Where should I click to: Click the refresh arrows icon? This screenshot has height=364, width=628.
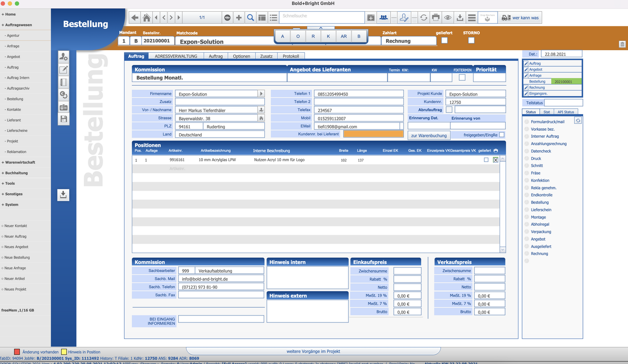click(x=424, y=18)
